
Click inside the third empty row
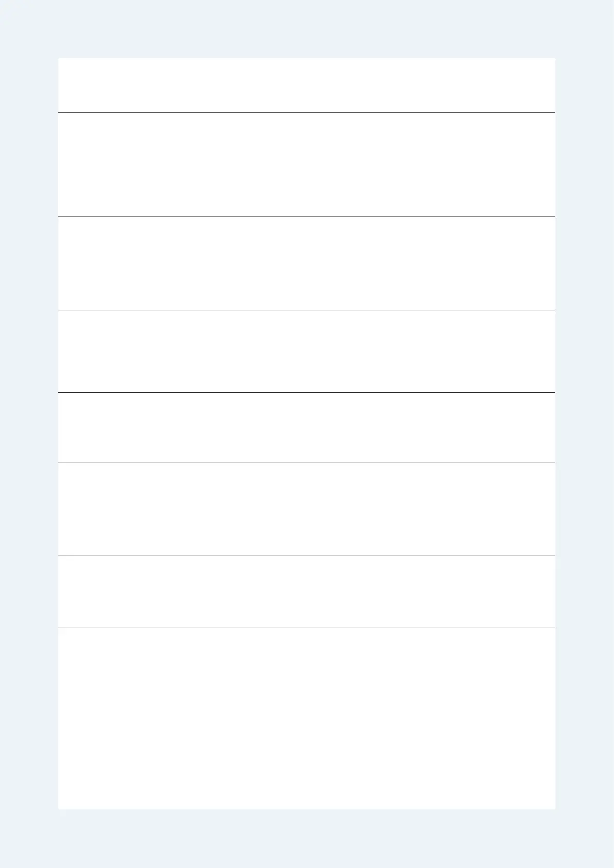(x=306, y=263)
